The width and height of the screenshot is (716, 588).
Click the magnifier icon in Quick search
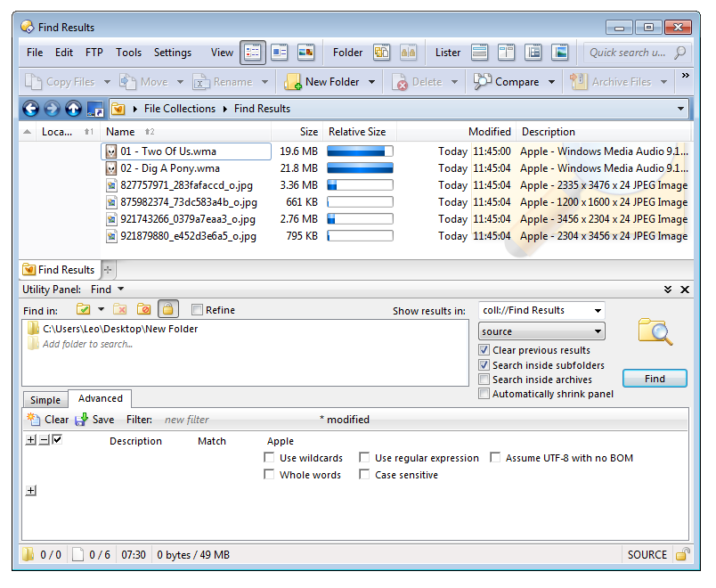tap(679, 53)
